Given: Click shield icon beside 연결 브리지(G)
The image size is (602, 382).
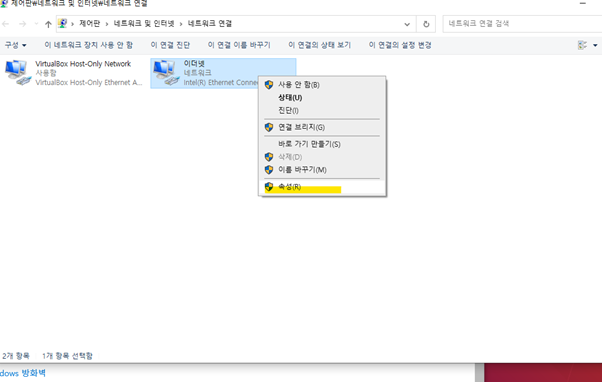Looking at the screenshot, I should point(269,127).
